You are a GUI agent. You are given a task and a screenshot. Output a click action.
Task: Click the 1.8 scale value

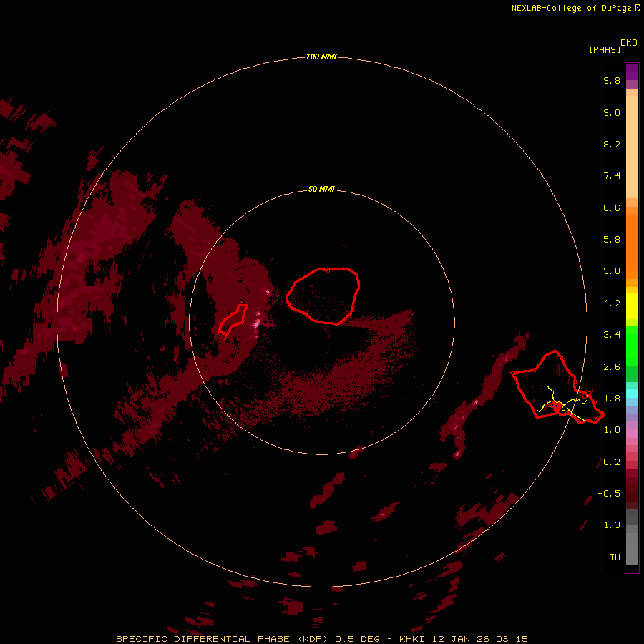(612, 399)
